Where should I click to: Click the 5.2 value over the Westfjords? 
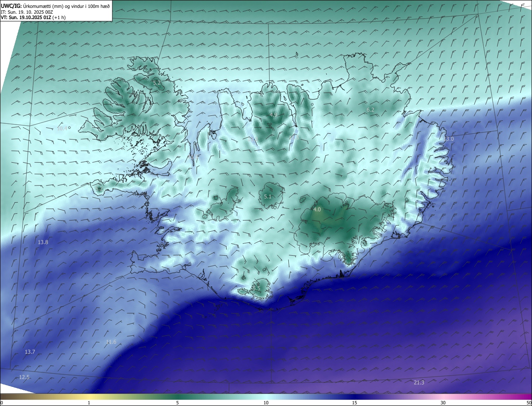click(x=157, y=83)
